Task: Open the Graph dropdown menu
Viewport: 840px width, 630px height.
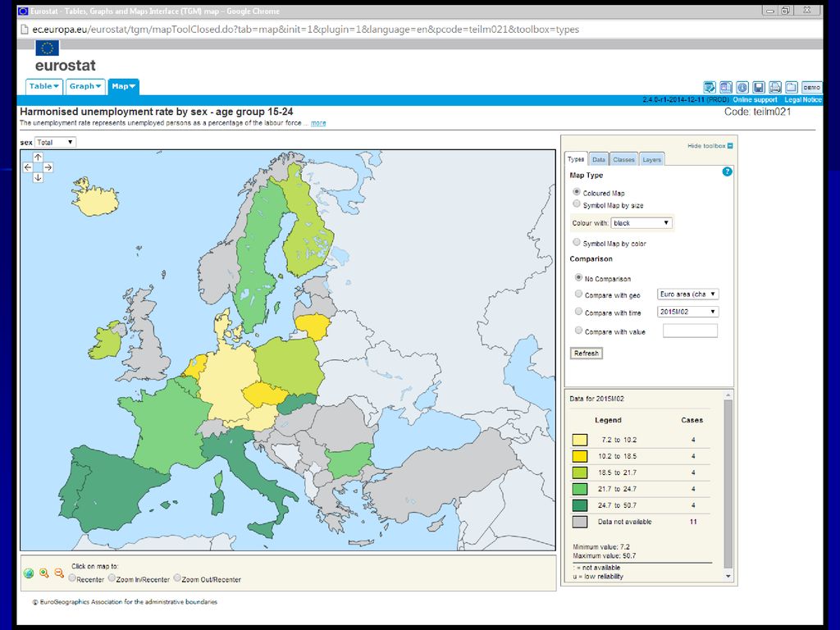Action: click(x=85, y=86)
